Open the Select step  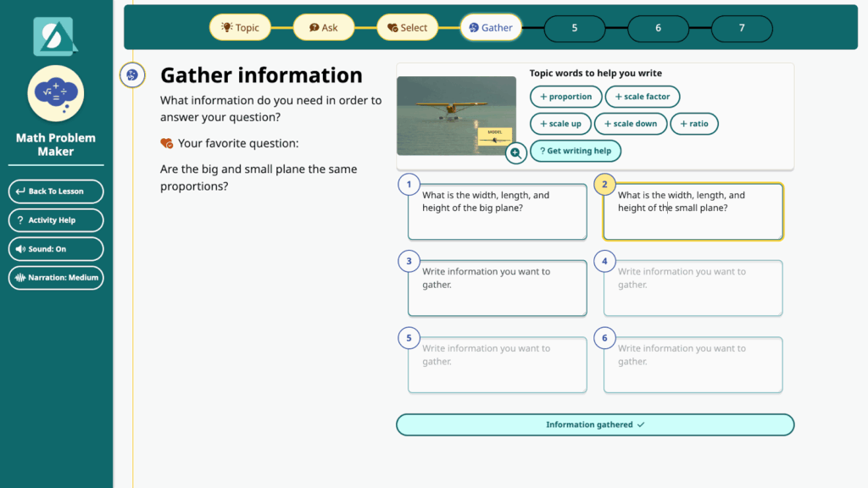click(x=407, y=28)
